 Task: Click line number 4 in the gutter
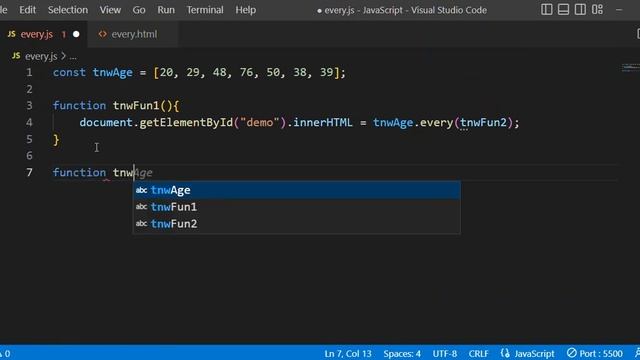coord(29,122)
